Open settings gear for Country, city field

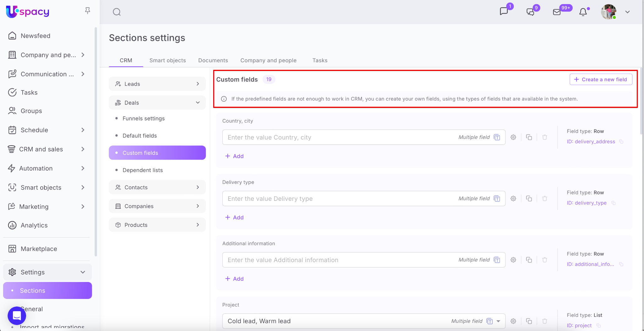[513, 137]
